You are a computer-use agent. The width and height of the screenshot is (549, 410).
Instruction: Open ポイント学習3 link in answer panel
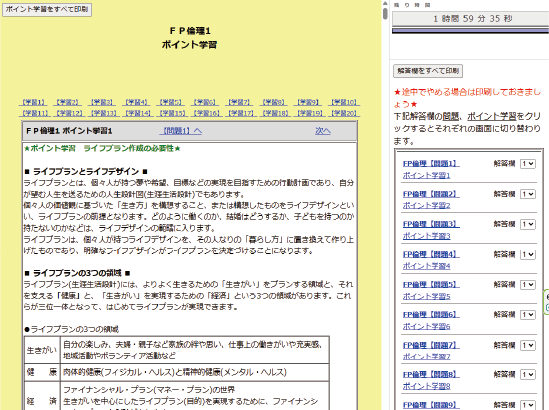(426, 236)
